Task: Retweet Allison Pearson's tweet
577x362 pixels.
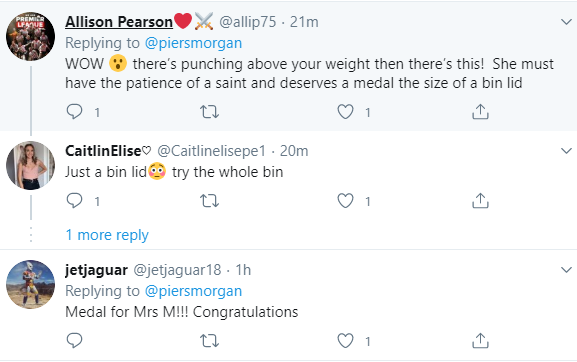Action: (x=209, y=111)
